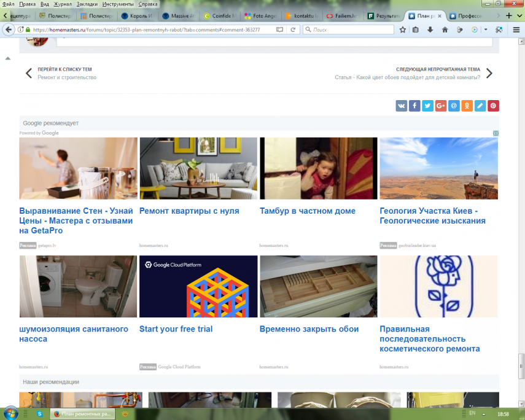Screen dimensions: 525x420
Task: Open the Firefox downloads arrow
Action: coord(430,29)
